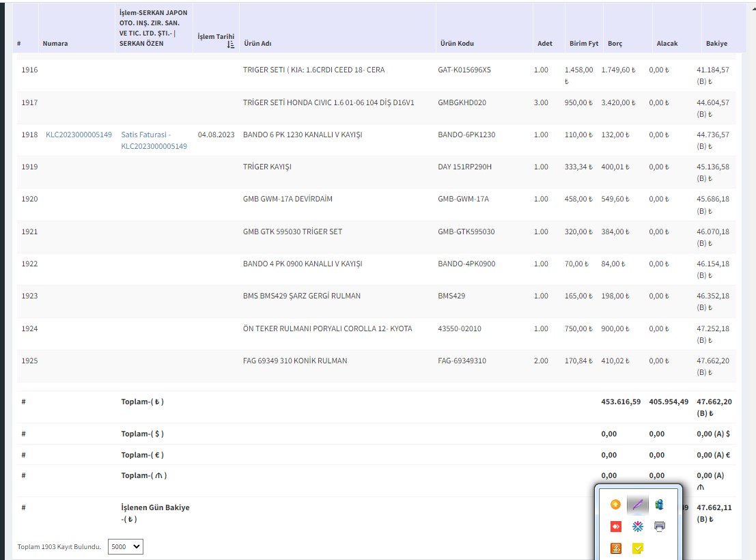Open the 5000 records-per-page dropdown
This screenshot has width=756, height=560.
click(126, 546)
